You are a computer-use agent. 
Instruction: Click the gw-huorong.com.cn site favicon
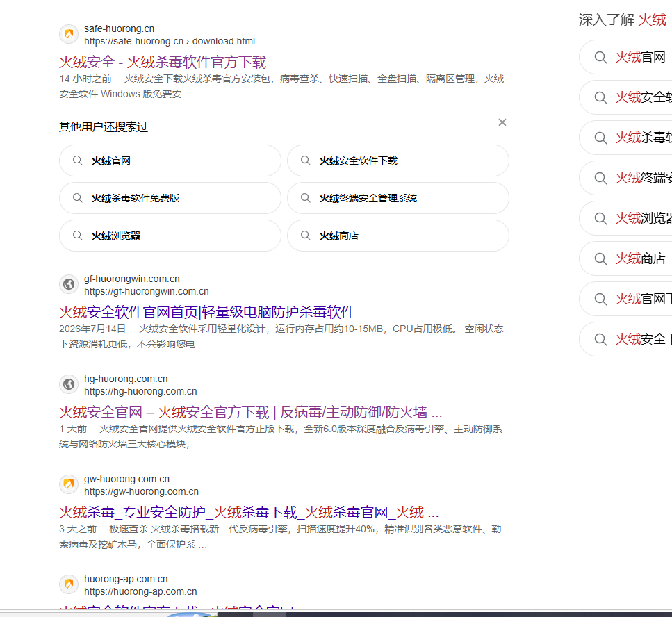(x=69, y=484)
